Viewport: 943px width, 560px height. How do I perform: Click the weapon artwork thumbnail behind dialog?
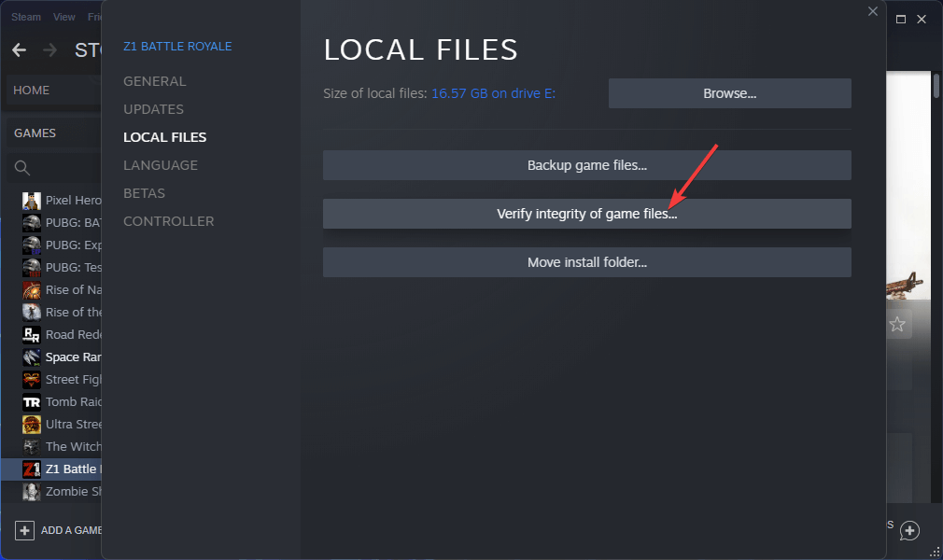point(905,287)
